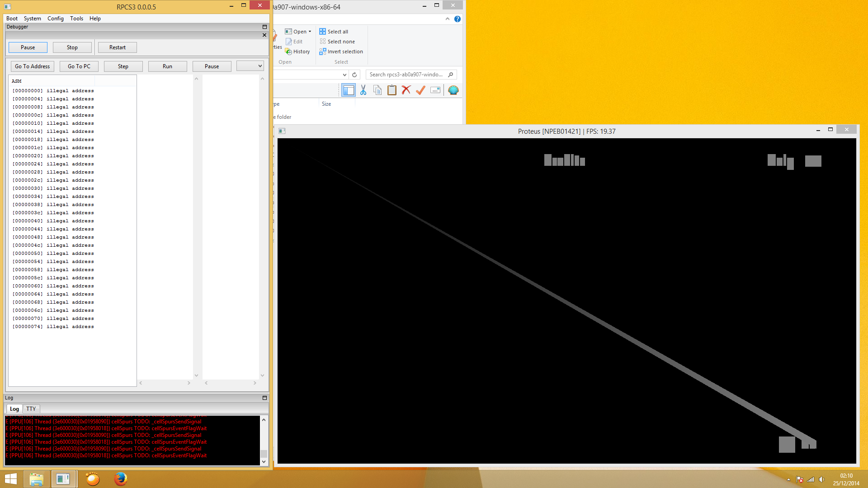Toggle the navigation pane icon in Explorer toolbar
This screenshot has height=488, width=868.
349,90
